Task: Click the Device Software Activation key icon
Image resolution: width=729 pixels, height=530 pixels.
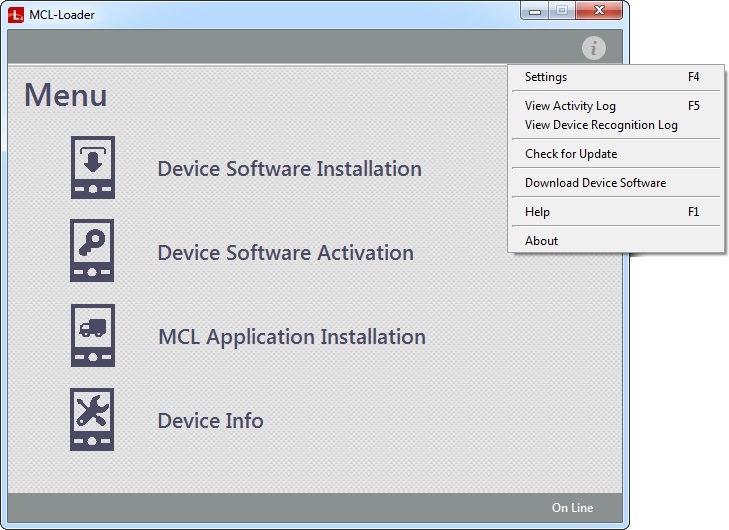Action: [92, 252]
